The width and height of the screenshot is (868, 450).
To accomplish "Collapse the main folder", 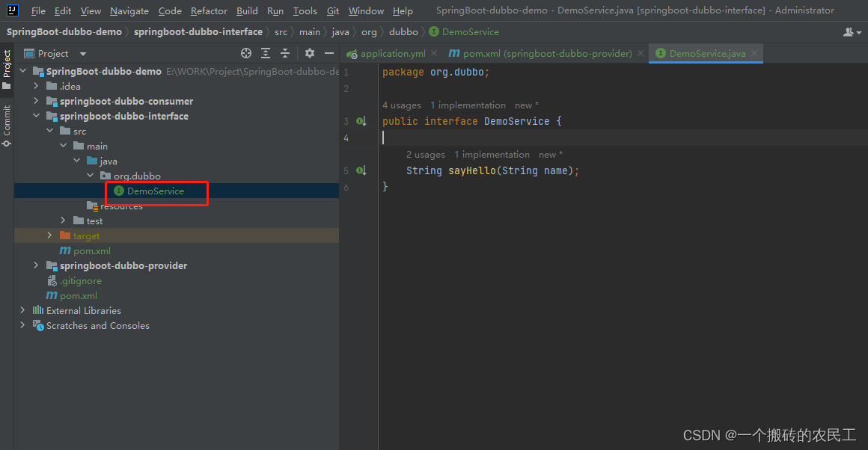I will (x=63, y=146).
